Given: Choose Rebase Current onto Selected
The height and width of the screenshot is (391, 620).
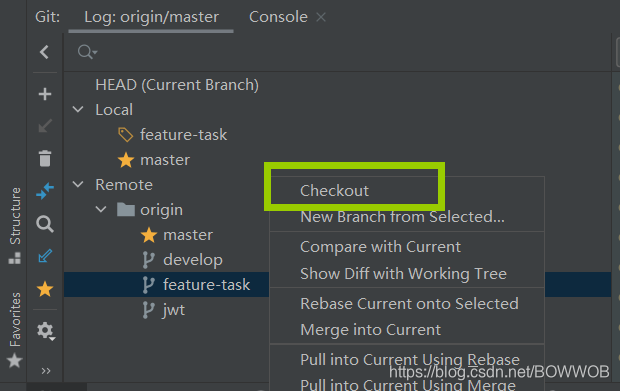Looking at the screenshot, I should pos(409,304).
